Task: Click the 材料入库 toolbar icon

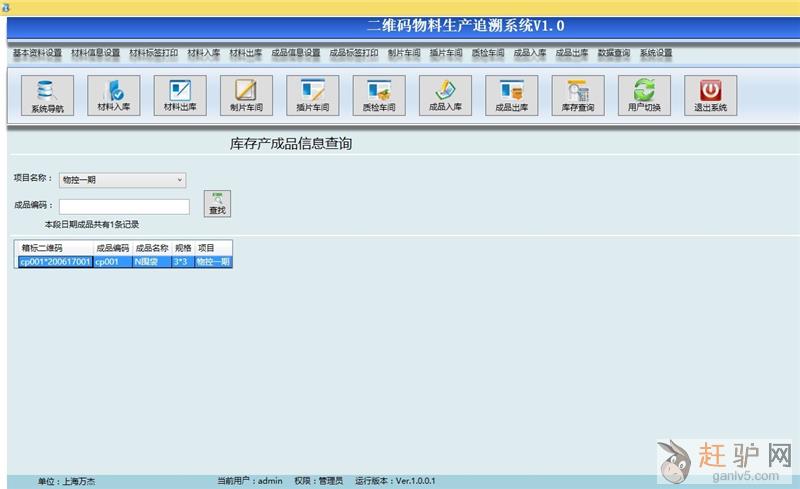Action: pos(113,96)
